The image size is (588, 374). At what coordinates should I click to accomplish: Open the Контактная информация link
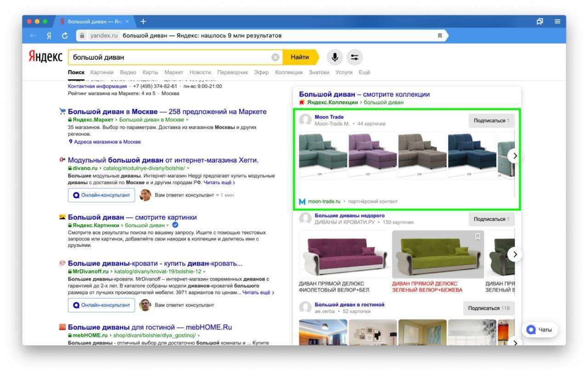pyautogui.click(x=97, y=86)
